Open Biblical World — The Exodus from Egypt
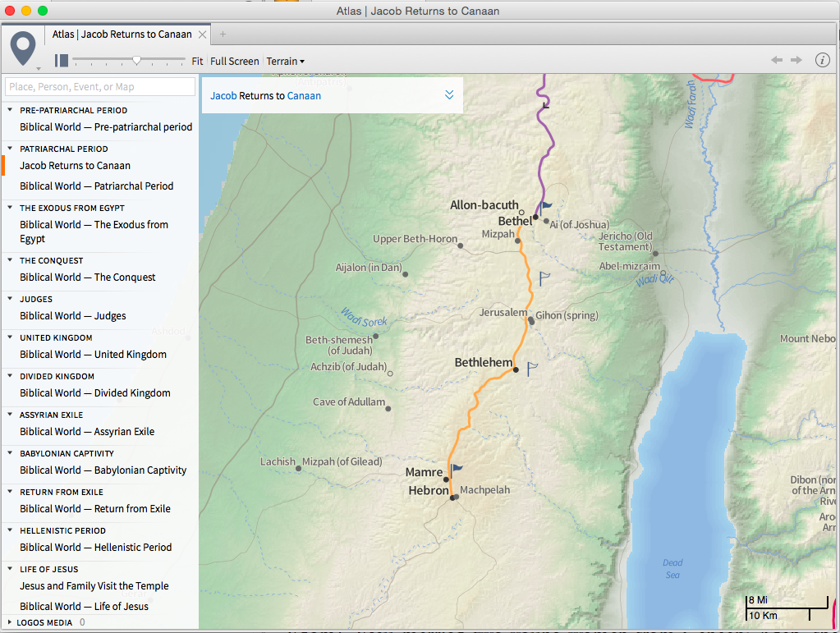The width and height of the screenshot is (840, 633). (x=94, y=232)
